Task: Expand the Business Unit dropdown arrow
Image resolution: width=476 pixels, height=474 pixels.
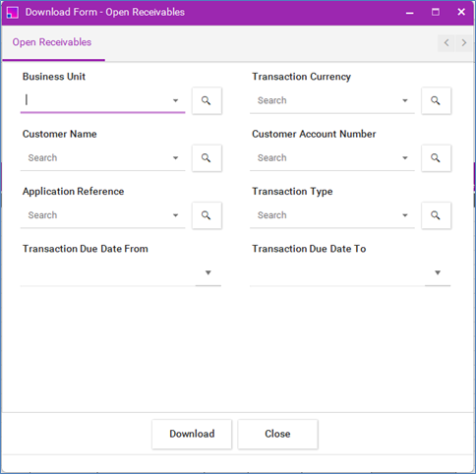Action: pos(176,100)
